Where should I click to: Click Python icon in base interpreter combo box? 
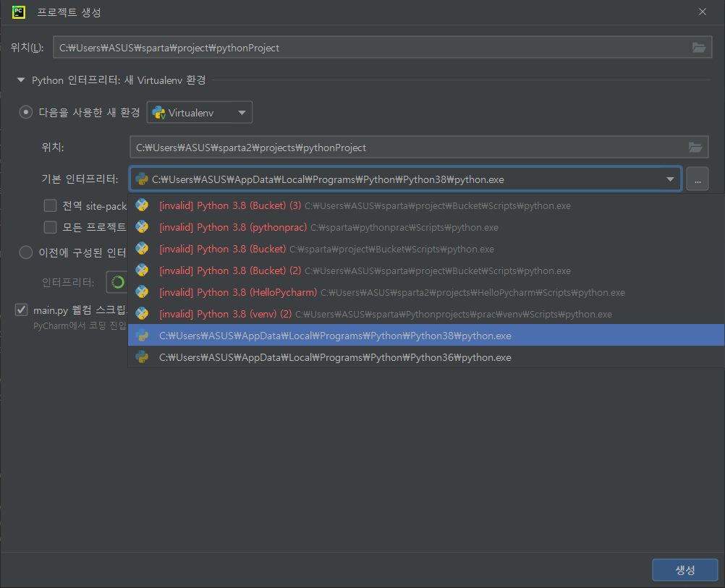(142, 179)
